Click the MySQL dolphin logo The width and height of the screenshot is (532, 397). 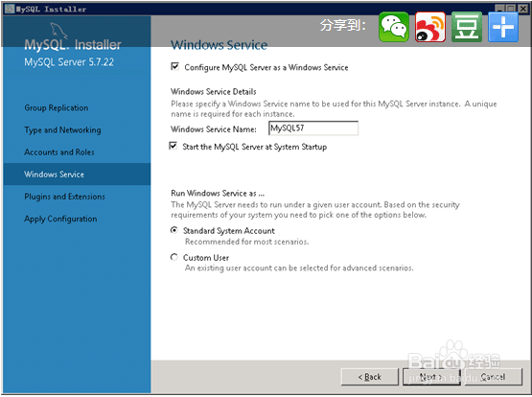point(59,31)
